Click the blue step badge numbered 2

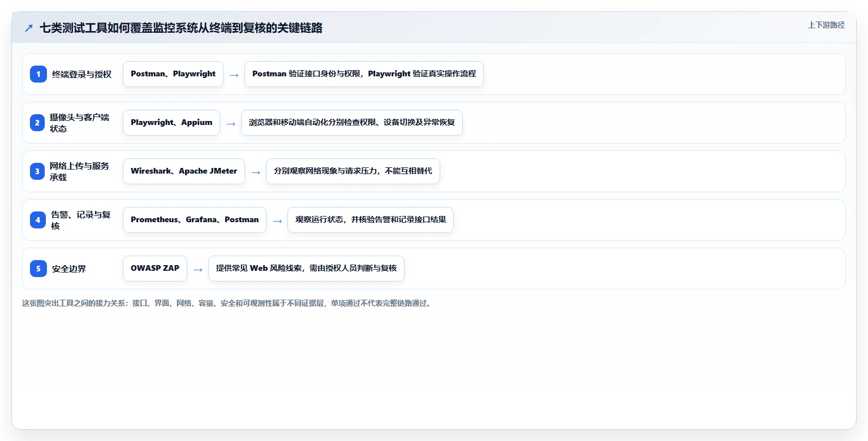[38, 123]
